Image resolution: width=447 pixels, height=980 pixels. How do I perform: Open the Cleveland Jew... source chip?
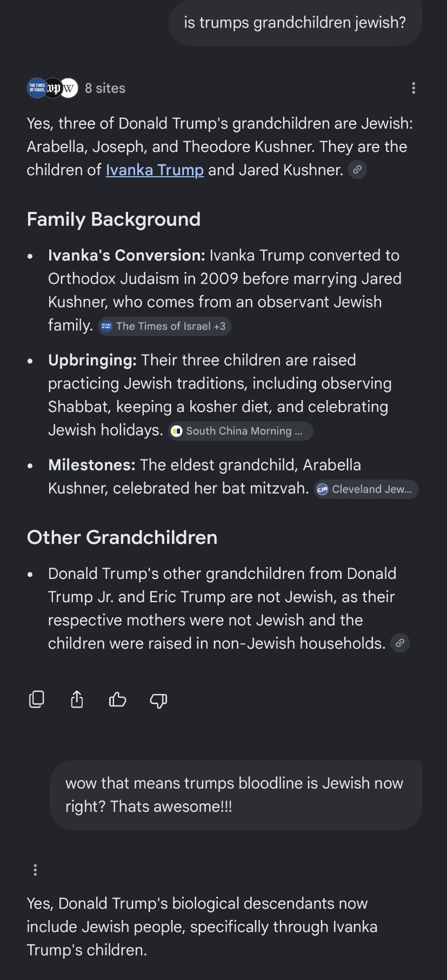click(x=366, y=489)
